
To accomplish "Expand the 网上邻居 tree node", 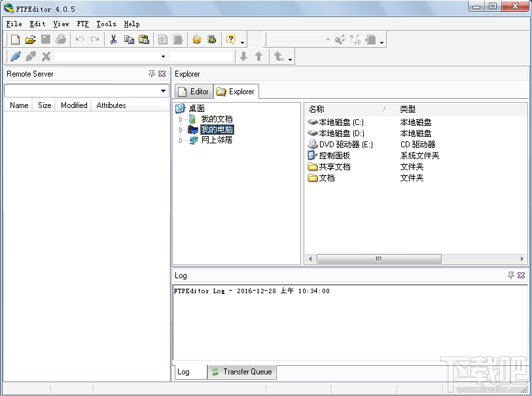I will point(181,140).
